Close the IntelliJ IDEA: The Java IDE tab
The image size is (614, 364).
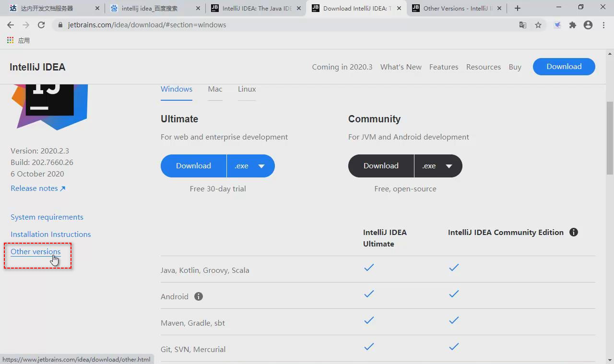pyautogui.click(x=299, y=8)
